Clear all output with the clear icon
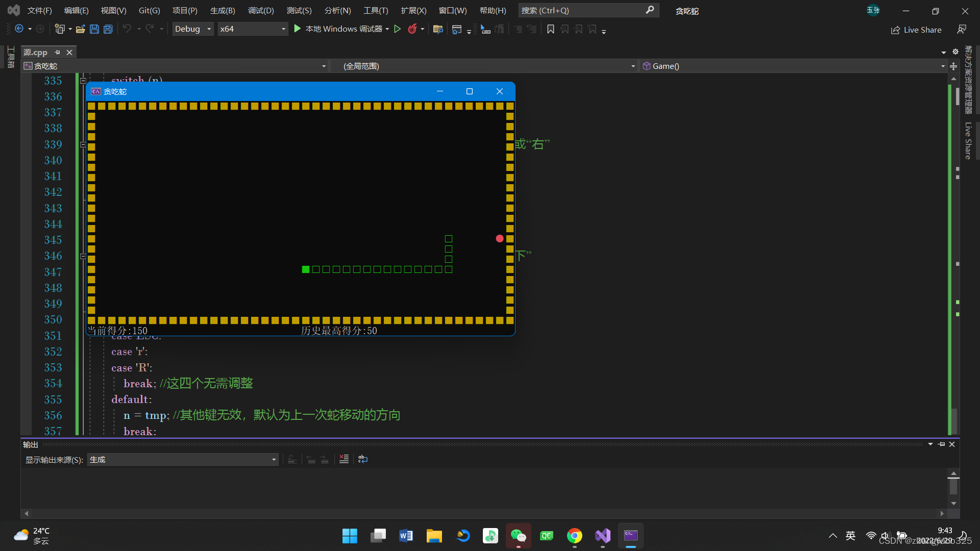The height and width of the screenshot is (551, 980). pyautogui.click(x=344, y=459)
